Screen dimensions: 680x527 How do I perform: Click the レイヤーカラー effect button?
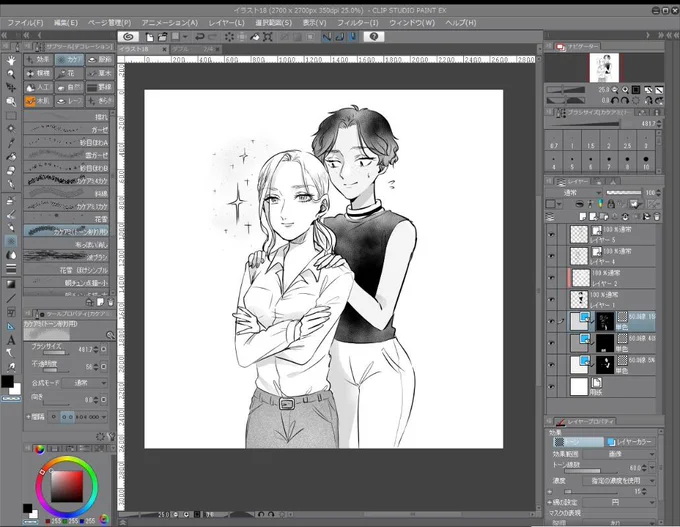tap(630, 442)
